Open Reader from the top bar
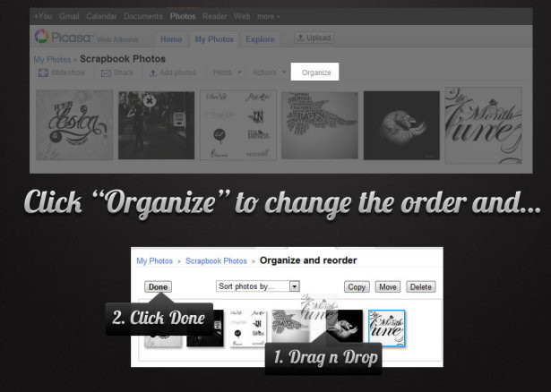551x392 pixels. pyautogui.click(x=215, y=16)
